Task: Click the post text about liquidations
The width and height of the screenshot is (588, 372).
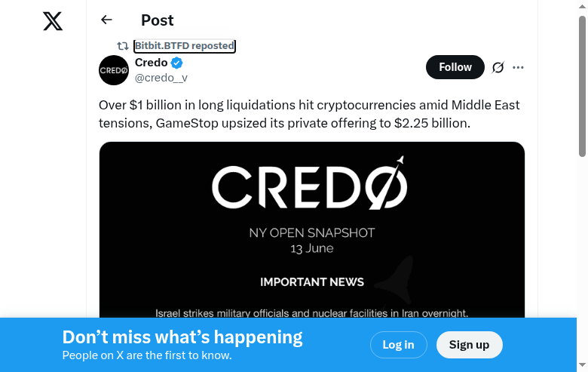Action: point(309,113)
